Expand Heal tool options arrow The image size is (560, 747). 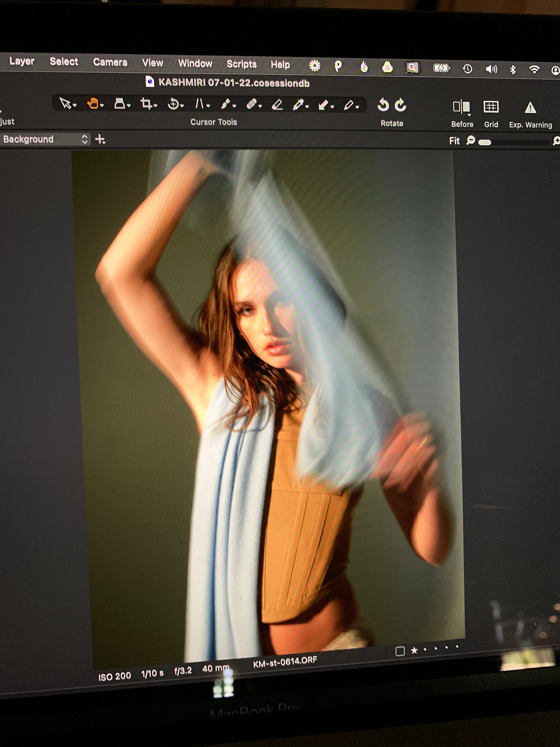tap(260, 106)
